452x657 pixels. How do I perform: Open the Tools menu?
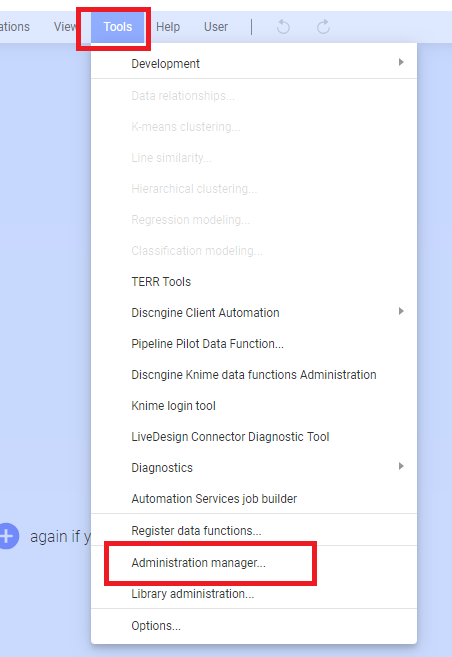pos(118,27)
